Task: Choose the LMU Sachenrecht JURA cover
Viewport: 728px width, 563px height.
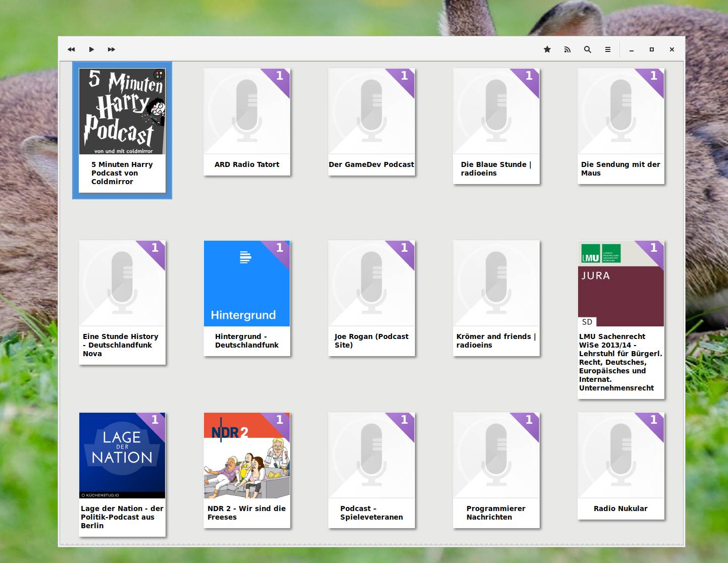Action: coord(621,284)
